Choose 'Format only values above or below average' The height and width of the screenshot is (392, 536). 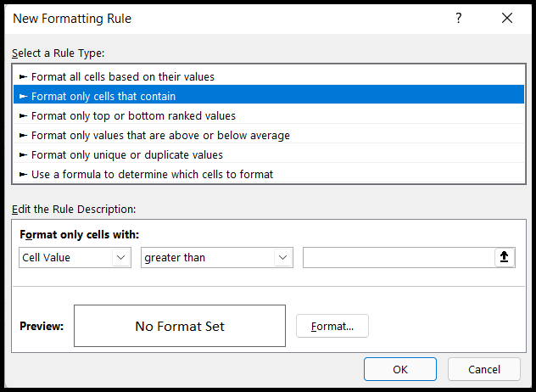click(160, 135)
